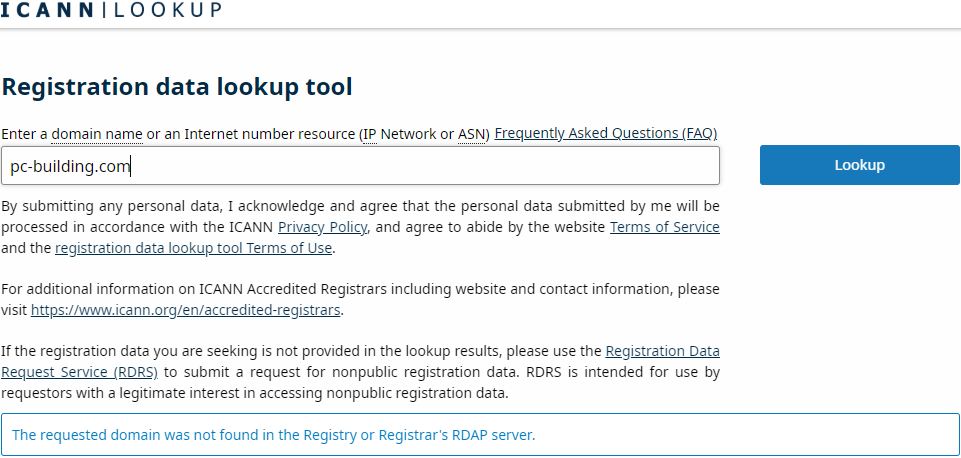Open the website Terms of Service link
The width and height of the screenshot is (961, 458).
coord(664,227)
